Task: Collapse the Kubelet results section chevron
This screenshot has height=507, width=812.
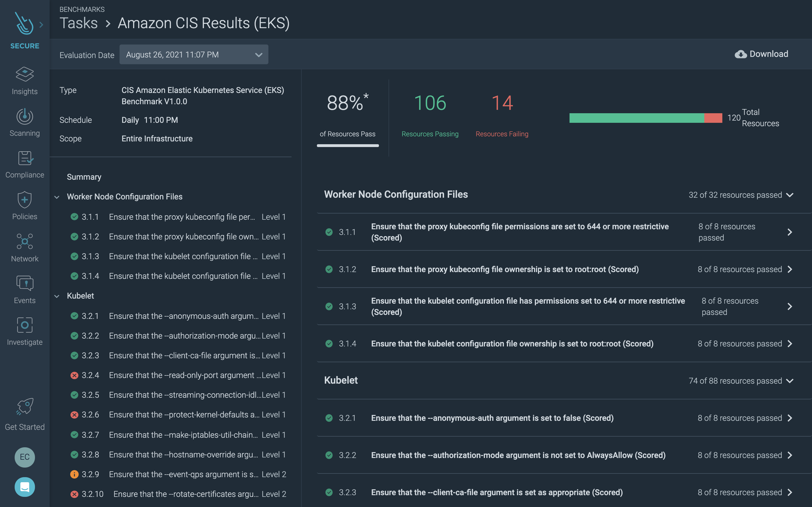Action: [790, 381]
